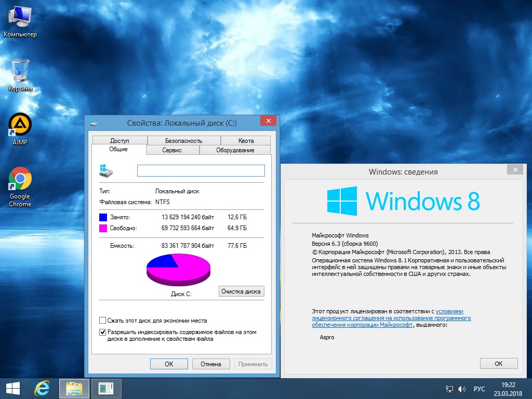Viewport: 532px width, 399px height.
Task: Click the Очистка диска button
Action: (241, 291)
